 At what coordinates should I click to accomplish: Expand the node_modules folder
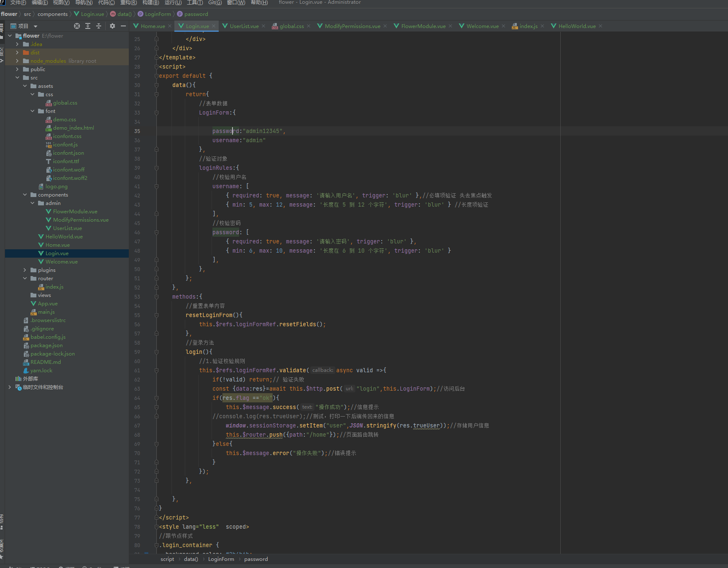(17, 61)
